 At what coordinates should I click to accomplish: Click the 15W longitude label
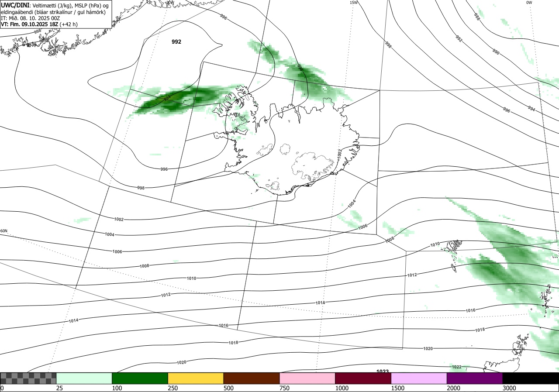(354, 3)
